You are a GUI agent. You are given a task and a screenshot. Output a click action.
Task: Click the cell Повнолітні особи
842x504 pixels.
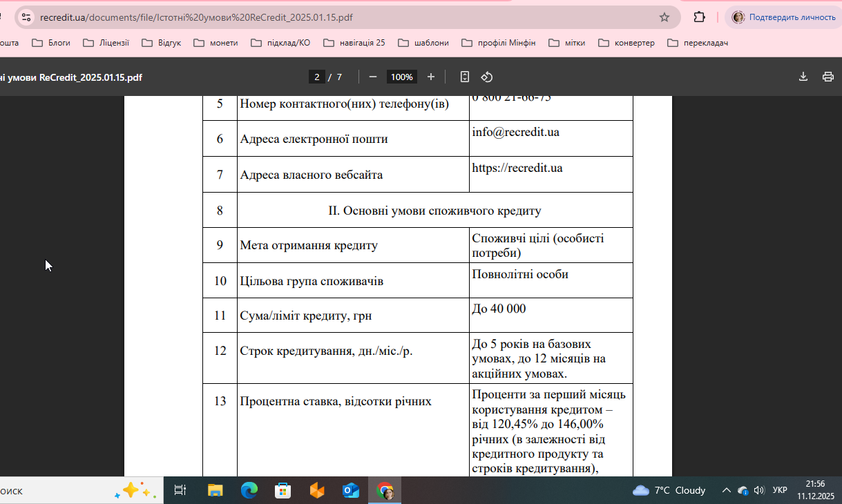click(551, 280)
